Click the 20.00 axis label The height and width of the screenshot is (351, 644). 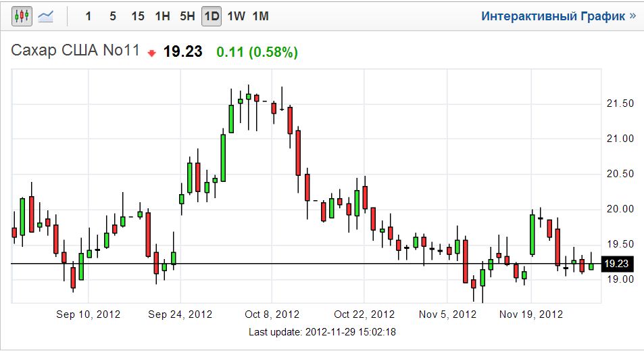tap(620, 209)
